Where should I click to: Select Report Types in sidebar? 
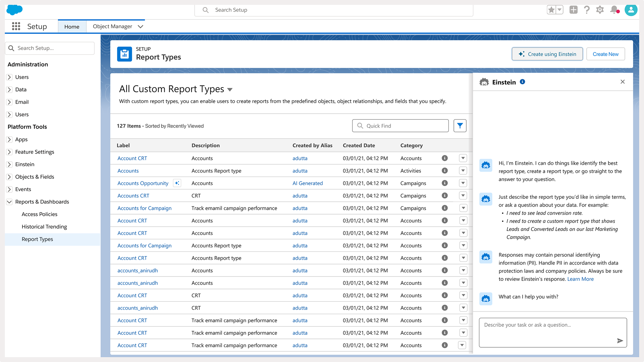click(52, 239)
